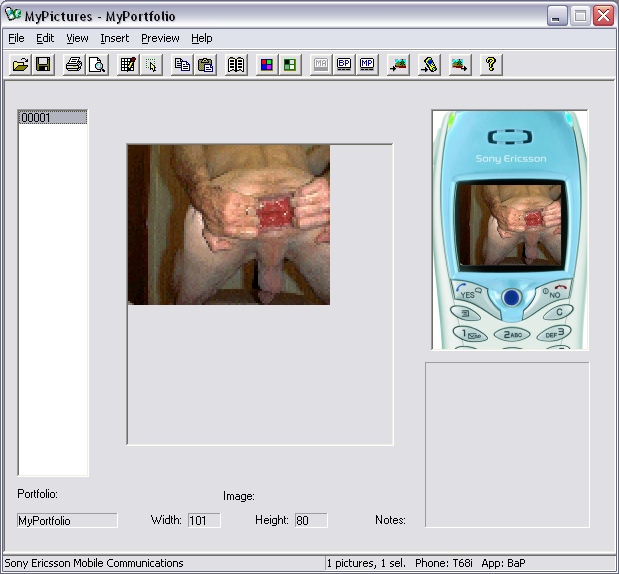Image resolution: width=619 pixels, height=574 pixels.
Task: Click the red-green-blue color squares icon
Action: pyautogui.click(x=267, y=64)
